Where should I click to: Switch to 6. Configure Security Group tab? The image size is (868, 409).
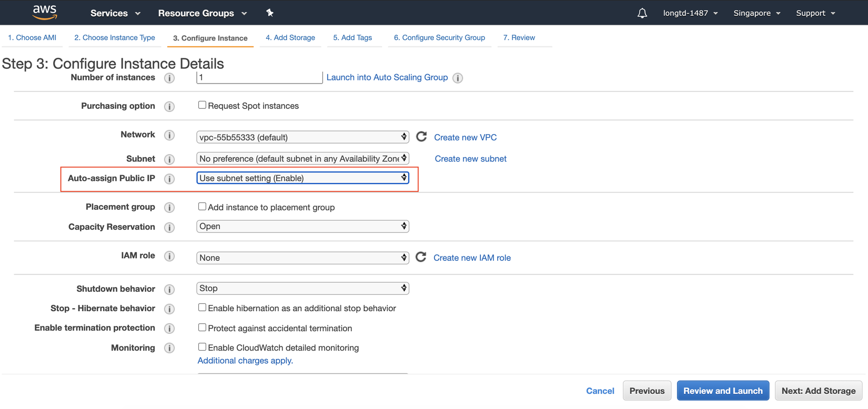[439, 38]
